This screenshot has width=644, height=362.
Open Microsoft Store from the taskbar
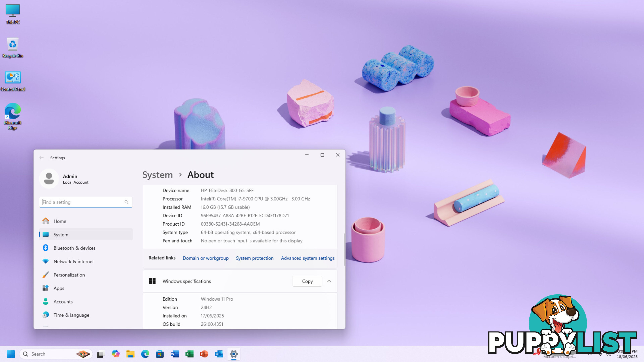tap(160, 354)
